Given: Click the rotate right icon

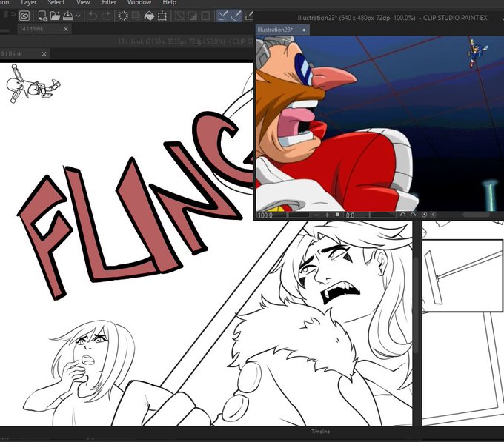Looking at the screenshot, I should click(413, 215).
